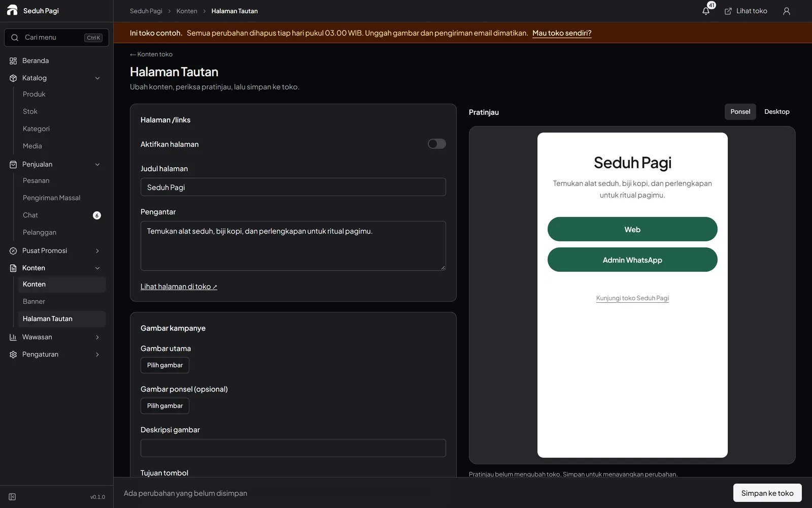The image size is (812, 508).
Task: Click the Cari menu search box
Action: pos(56,38)
